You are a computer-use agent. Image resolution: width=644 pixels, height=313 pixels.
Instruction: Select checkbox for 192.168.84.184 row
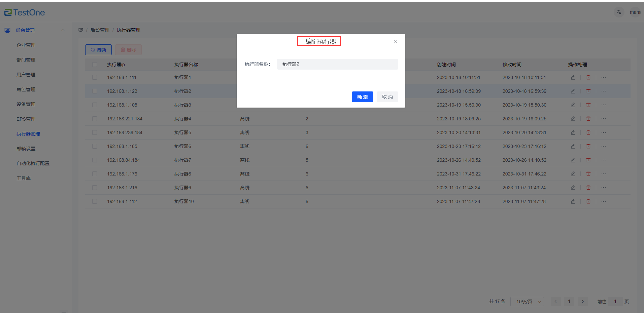click(x=95, y=160)
